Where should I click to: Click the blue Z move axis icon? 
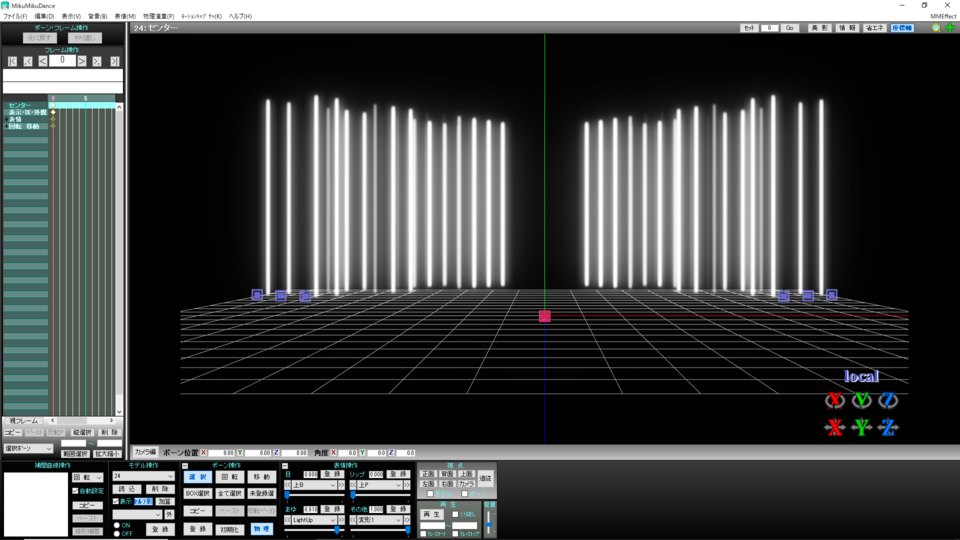click(888, 427)
